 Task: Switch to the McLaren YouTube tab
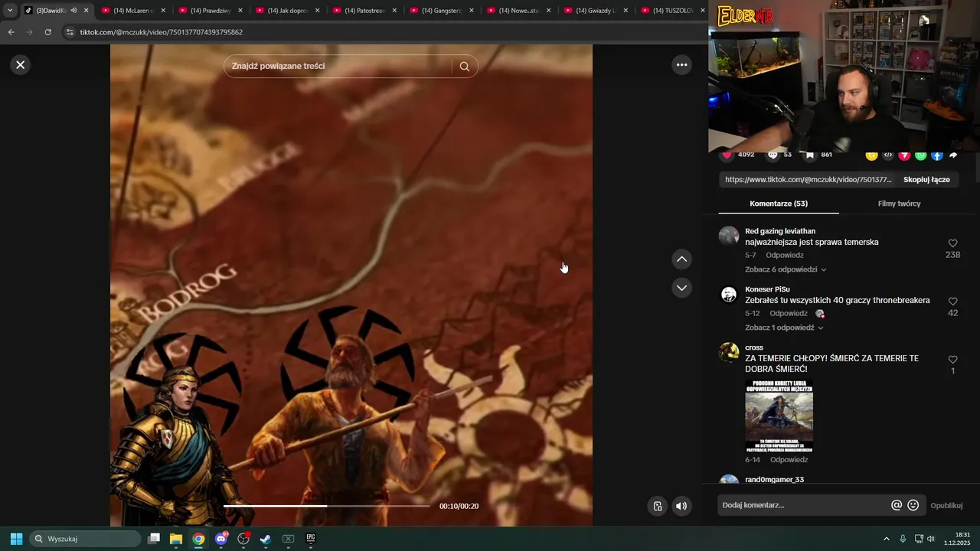(x=132, y=11)
